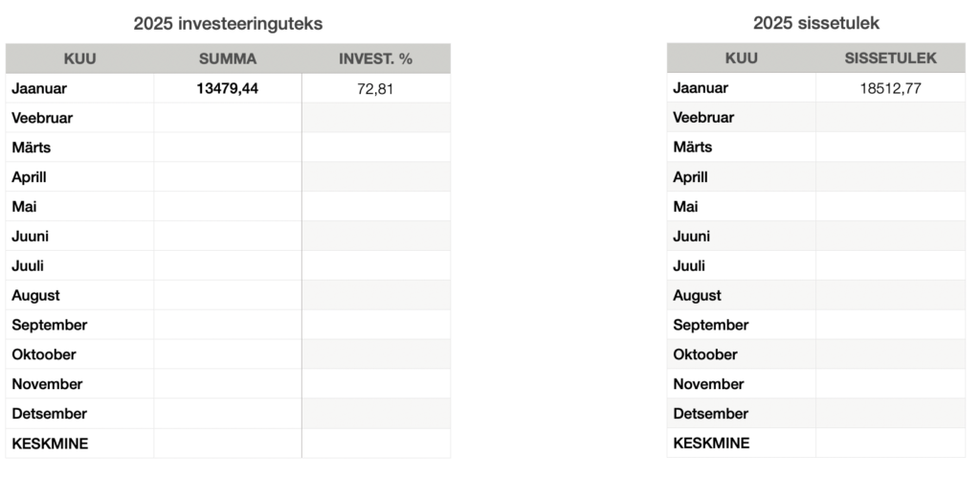Select the Jaanuar SUMMA cell 13479,44
Viewport: 980px width, 479px height.
(x=228, y=89)
